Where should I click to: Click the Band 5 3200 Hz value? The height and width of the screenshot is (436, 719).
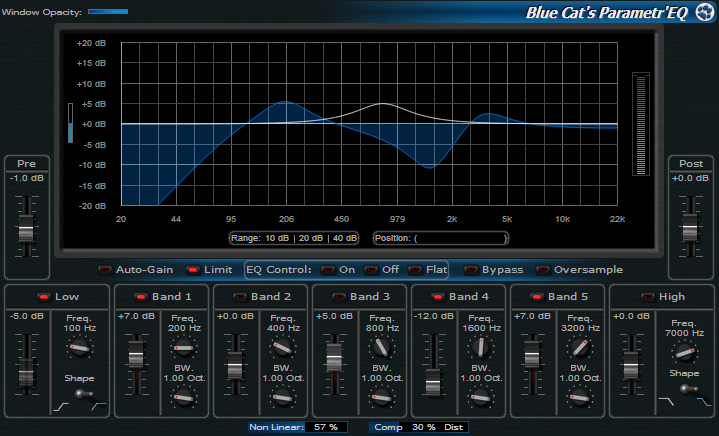(x=581, y=328)
